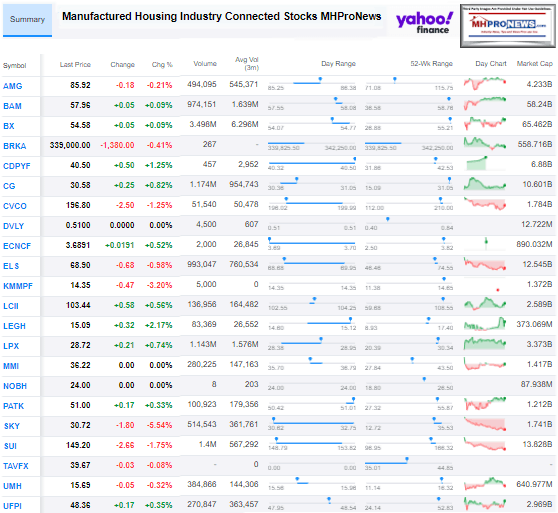Screen dimensions: 558x513
Task: Click the LEGH day chart sparkline
Action: pos(485,324)
